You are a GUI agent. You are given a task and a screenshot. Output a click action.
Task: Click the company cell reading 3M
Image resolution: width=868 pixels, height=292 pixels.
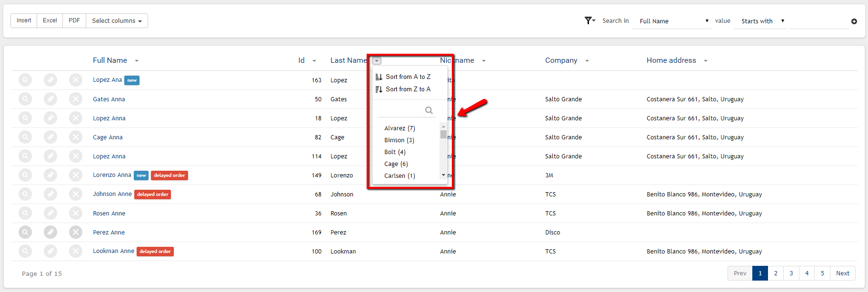(x=549, y=175)
